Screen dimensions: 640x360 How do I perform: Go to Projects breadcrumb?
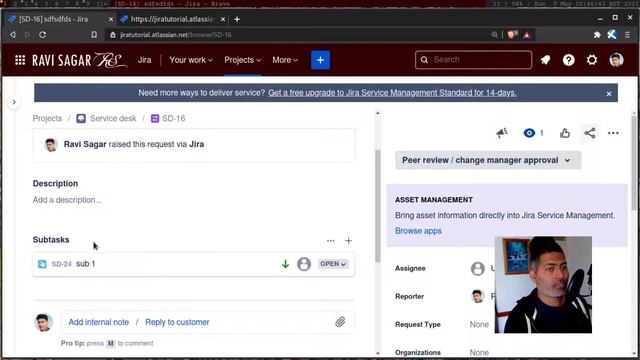click(x=47, y=118)
